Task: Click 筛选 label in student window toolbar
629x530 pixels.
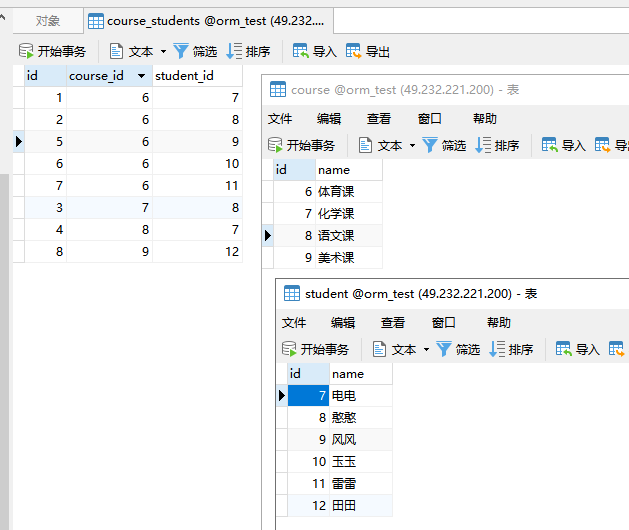Action: 468,349
